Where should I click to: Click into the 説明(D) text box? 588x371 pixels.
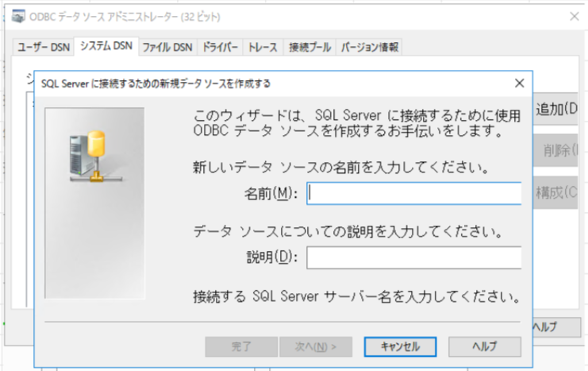(414, 257)
